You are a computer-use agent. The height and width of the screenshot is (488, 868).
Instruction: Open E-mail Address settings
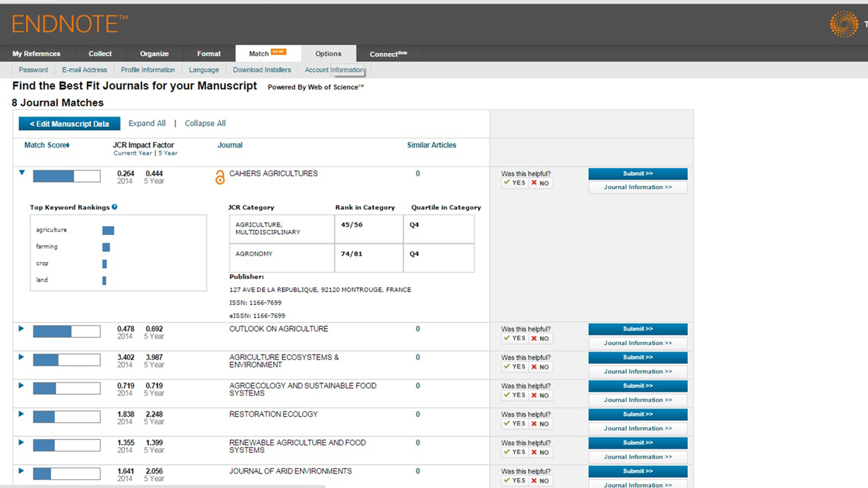(x=84, y=70)
